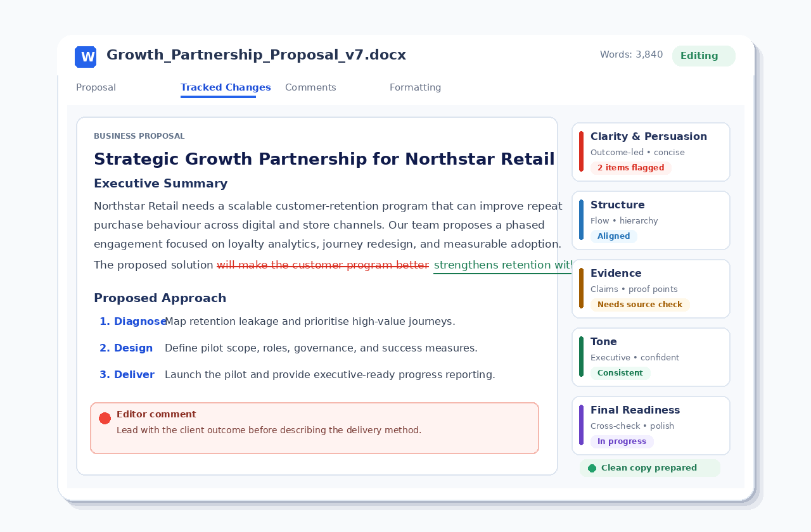Image resolution: width=811 pixels, height=532 pixels.
Task: Open the Comments tab
Action: [310, 87]
